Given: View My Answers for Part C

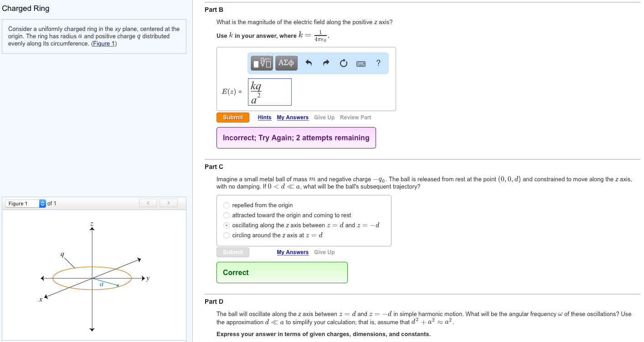Looking at the screenshot, I should (293, 252).
